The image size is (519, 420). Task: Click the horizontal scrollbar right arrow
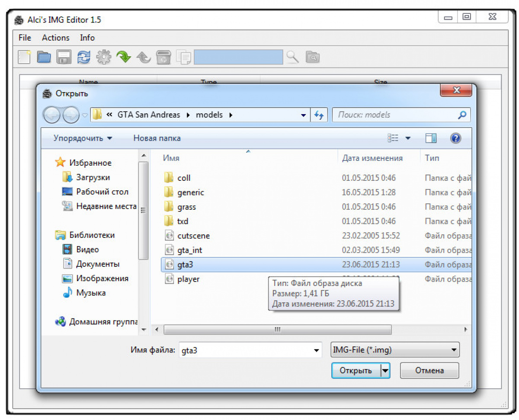point(466,330)
